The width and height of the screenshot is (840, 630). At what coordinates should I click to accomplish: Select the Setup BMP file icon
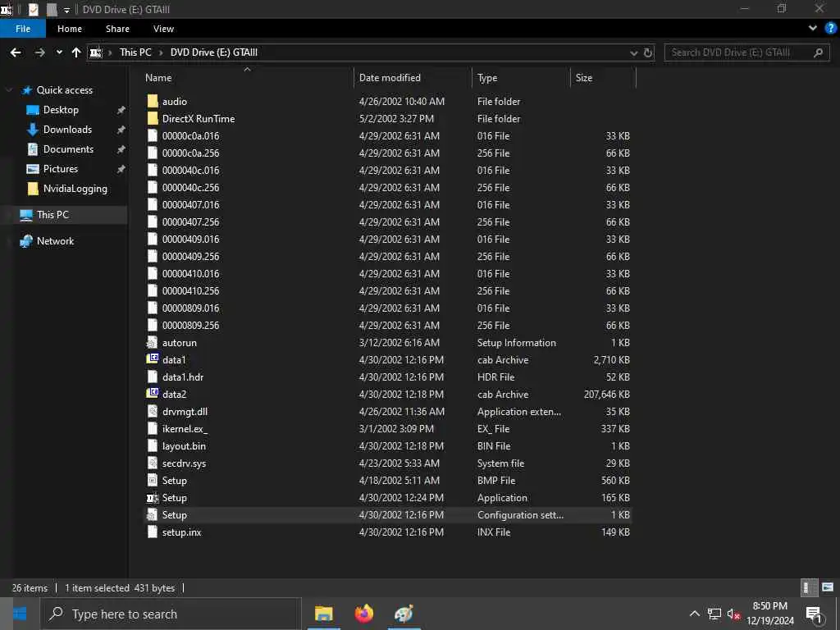click(153, 481)
